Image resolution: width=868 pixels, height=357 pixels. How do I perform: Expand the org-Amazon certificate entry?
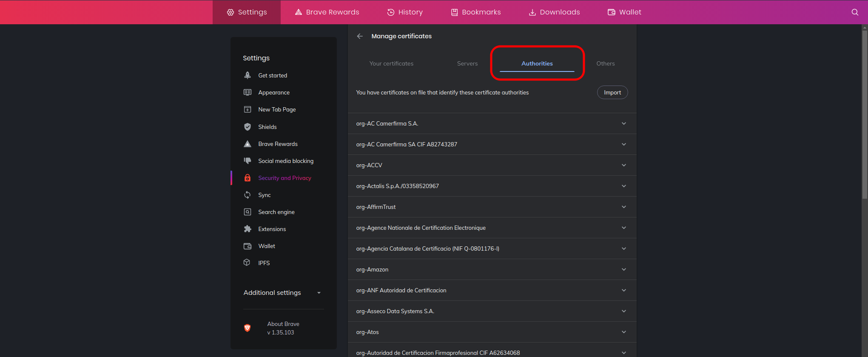click(623, 269)
